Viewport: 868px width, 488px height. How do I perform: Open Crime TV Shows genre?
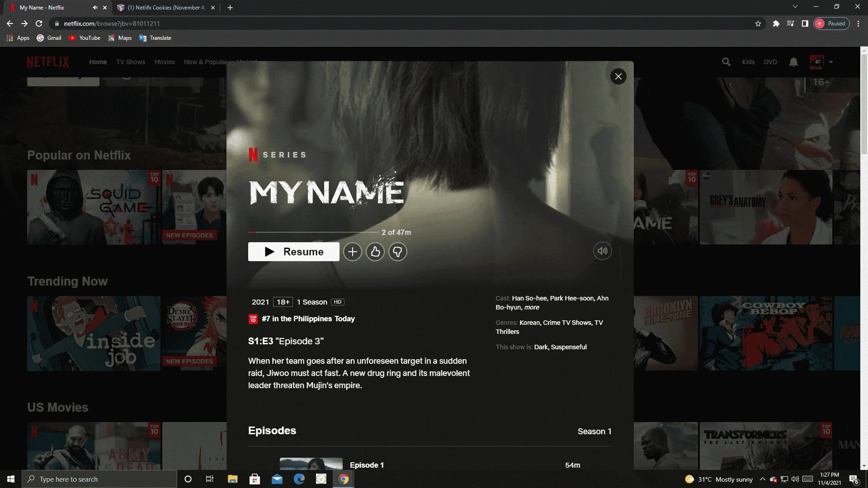[567, 323]
